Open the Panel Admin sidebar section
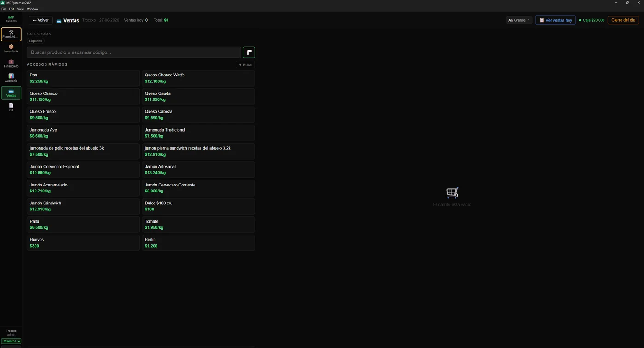 point(11,34)
